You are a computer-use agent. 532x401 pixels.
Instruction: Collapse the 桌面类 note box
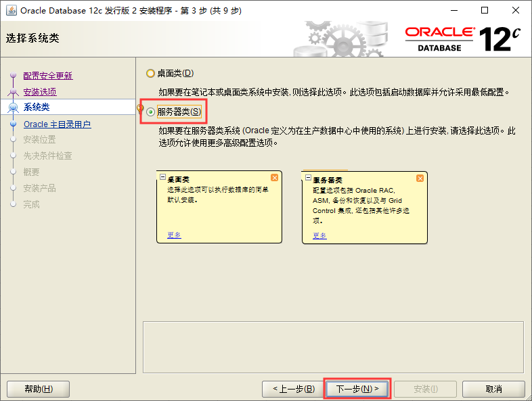pos(162,177)
